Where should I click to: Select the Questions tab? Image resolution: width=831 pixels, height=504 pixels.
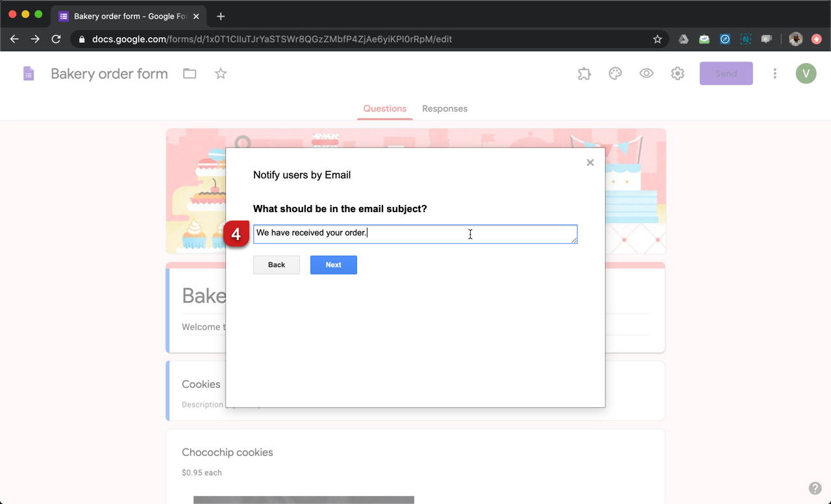(384, 108)
